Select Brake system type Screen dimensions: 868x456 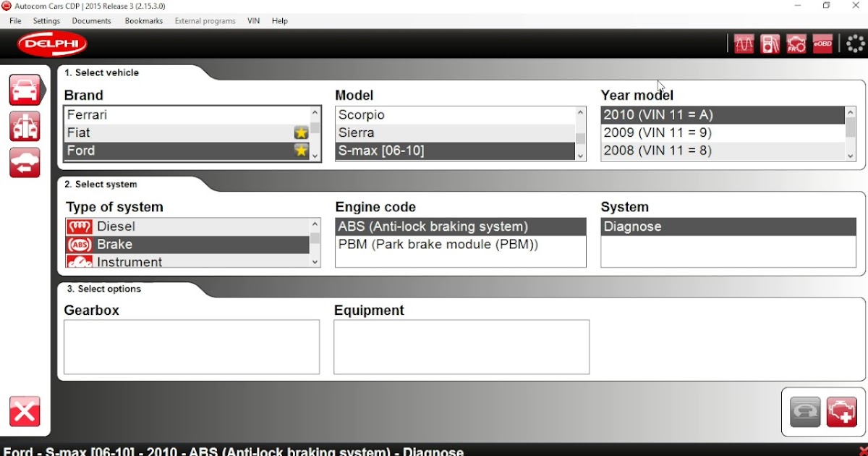point(187,245)
